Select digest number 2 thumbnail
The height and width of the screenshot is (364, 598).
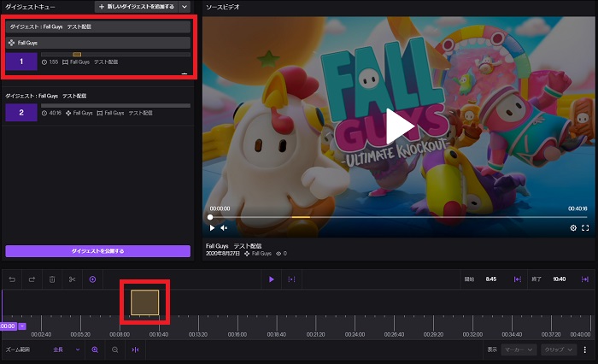21,113
